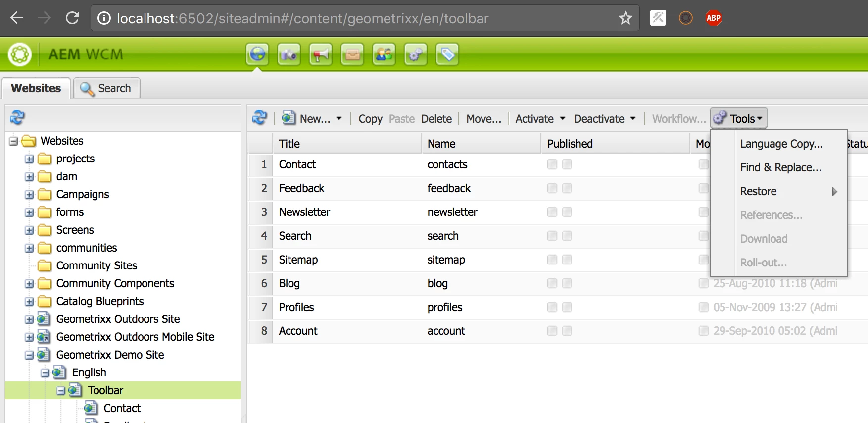Select the Community Sites folder in tree
Viewport: 868px width, 423px height.
(96, 265)
